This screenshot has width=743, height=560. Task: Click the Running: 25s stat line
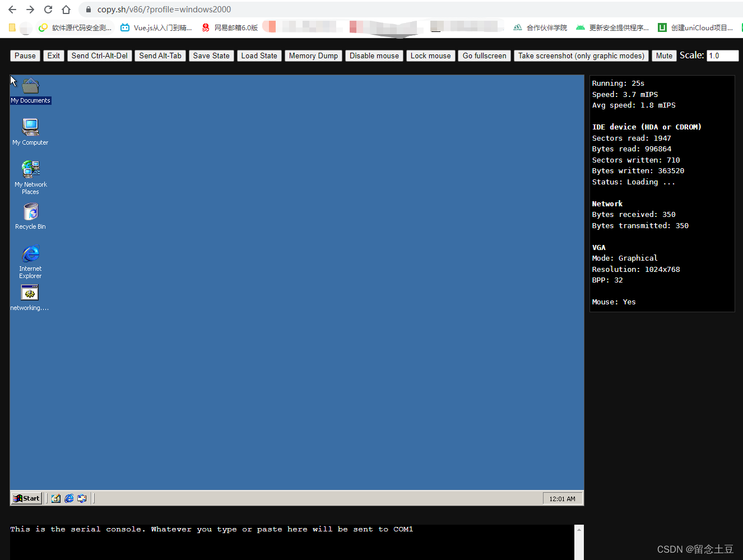618,84
